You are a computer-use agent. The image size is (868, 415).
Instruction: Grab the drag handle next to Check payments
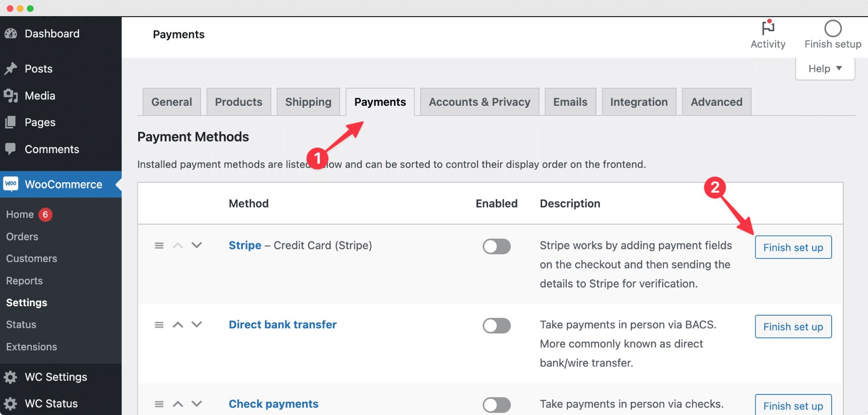point(159,403)
